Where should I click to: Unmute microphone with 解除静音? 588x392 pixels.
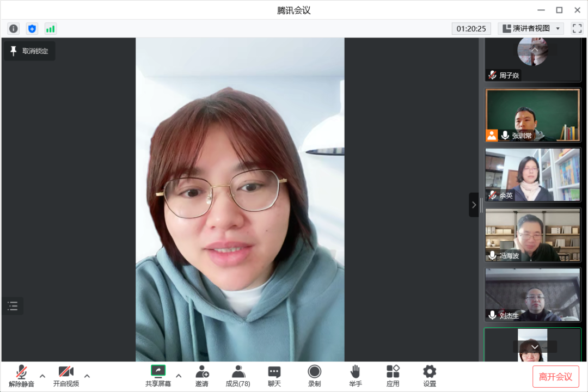[21, 376]
